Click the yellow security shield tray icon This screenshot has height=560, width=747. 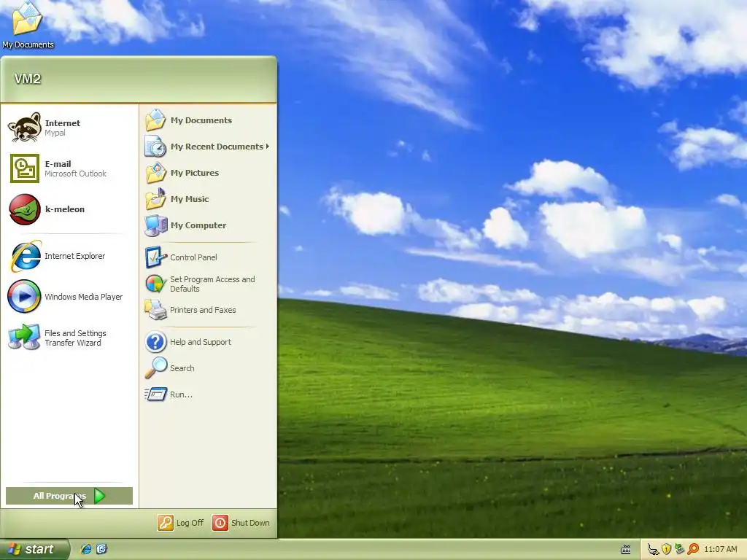[x=667, y=550]
